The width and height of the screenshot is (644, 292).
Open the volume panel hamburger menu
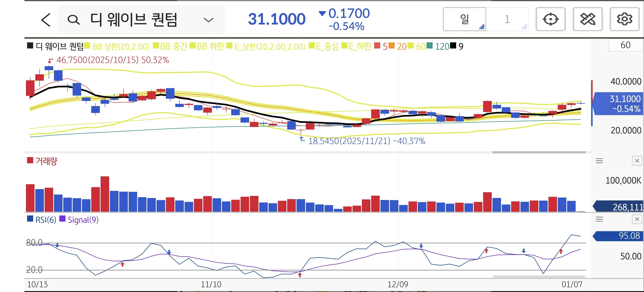coord(599,161)
